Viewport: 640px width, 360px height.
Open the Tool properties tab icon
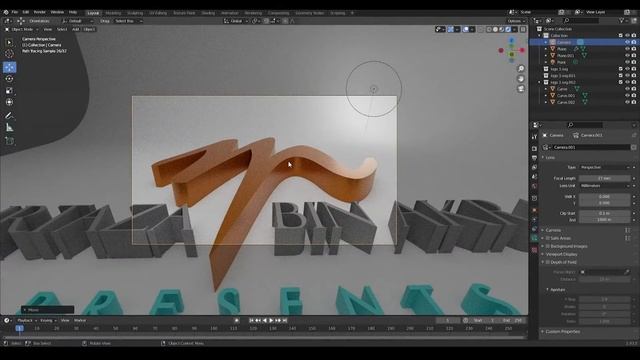534,137
